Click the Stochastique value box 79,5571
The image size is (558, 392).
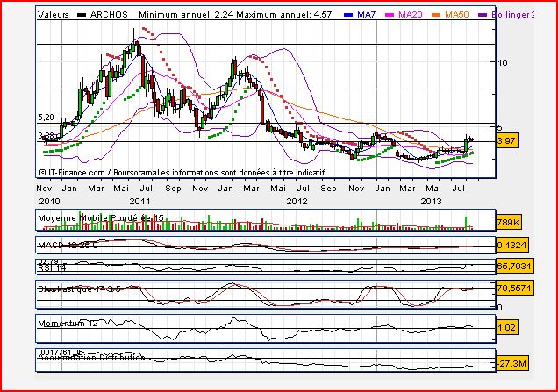(x=514, y=288)
